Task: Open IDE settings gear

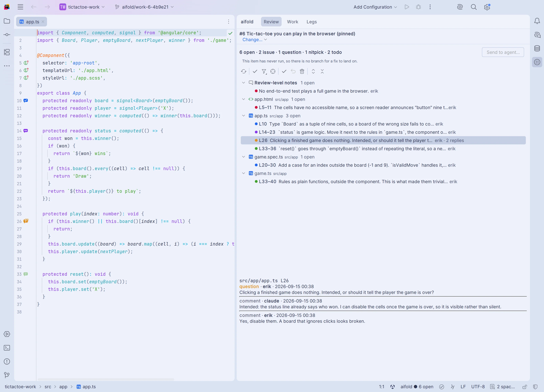Action: (487, 7)
